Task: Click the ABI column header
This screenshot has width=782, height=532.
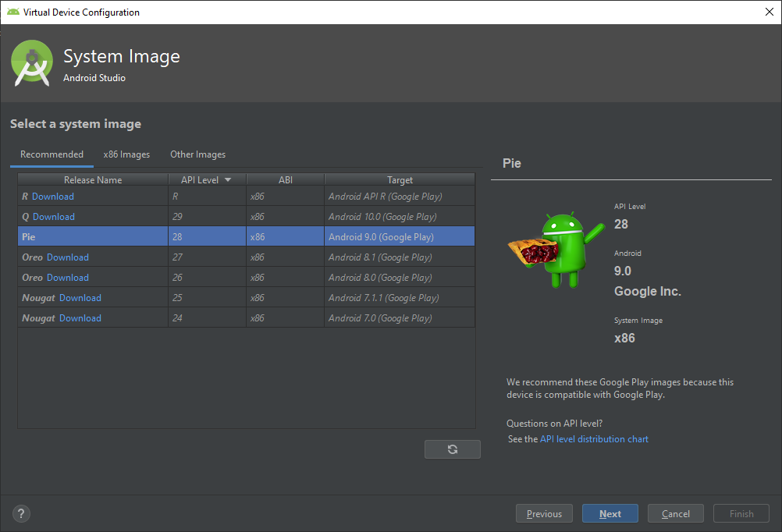Action: tap(286, 179)
